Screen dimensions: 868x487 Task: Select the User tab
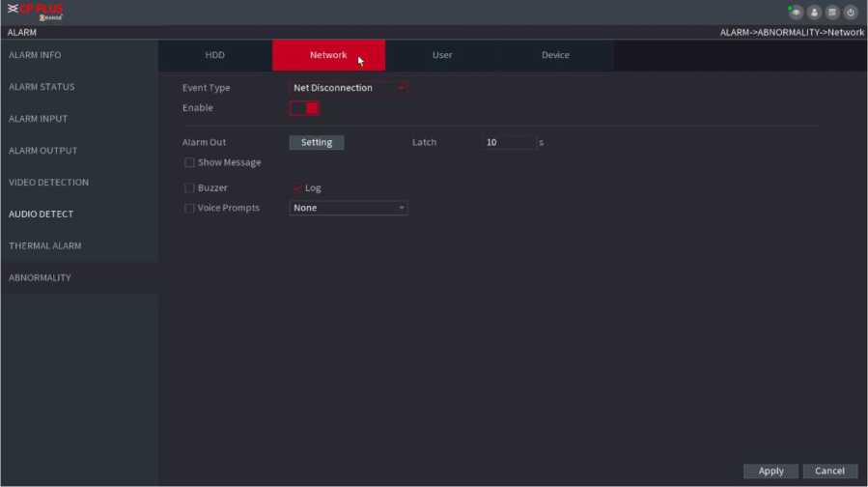click(x=442, y=55)
